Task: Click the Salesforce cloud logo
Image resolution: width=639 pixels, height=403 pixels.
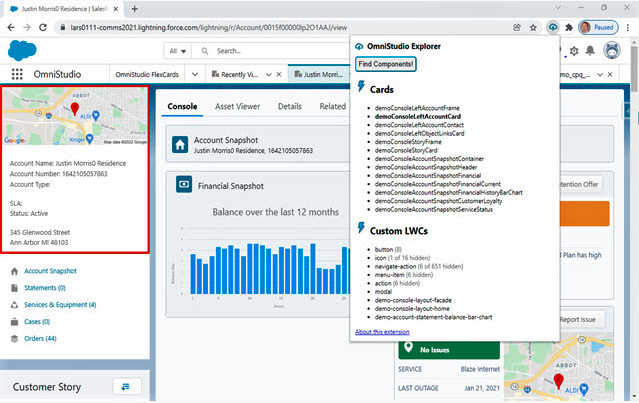Action: (x=23, y=49)
